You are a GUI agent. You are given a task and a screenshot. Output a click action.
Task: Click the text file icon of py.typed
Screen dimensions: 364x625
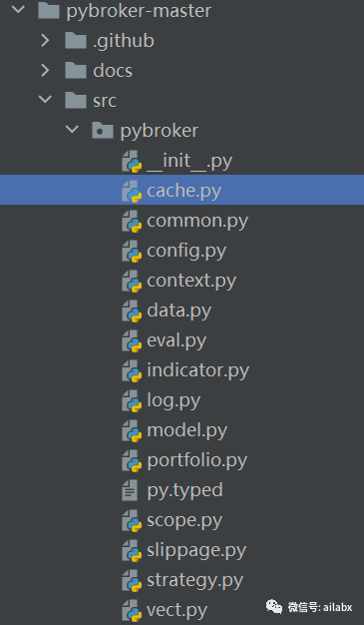[x=130, y=490]
